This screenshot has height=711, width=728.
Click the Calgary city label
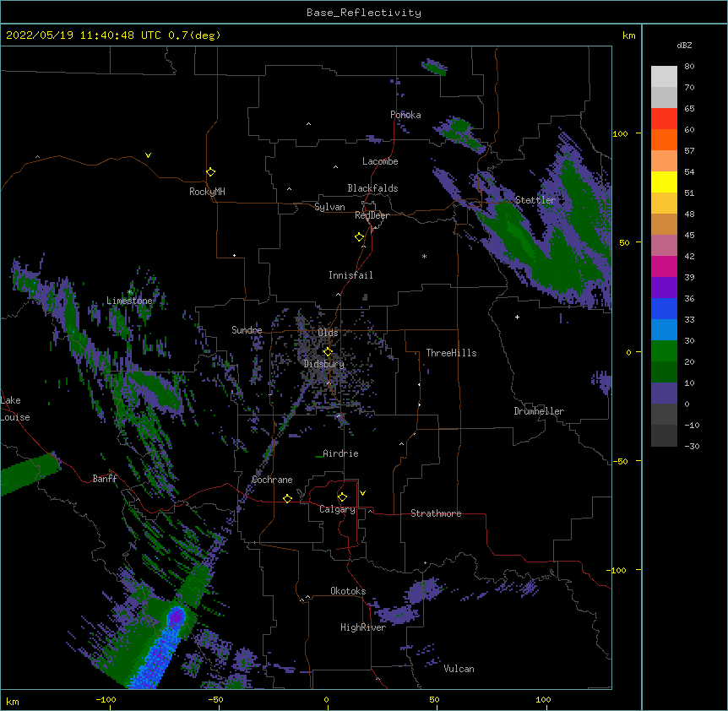pyautogui.click(x=337, y=509)
